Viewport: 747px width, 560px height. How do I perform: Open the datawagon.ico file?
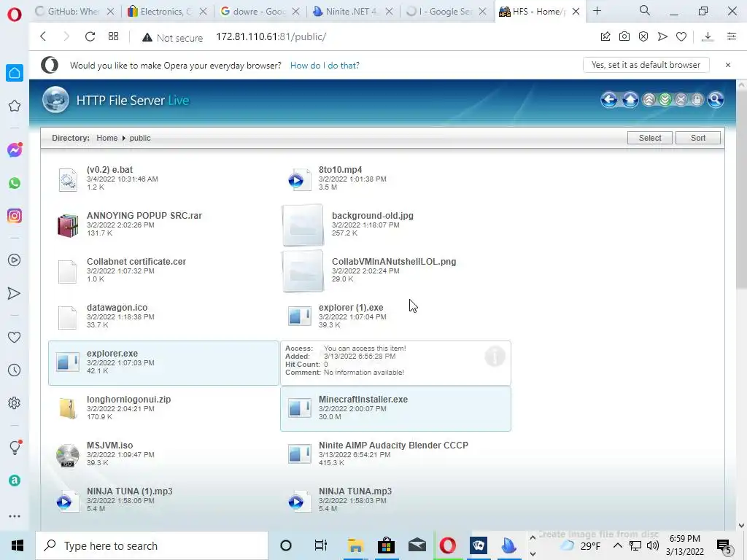pos(117,308)
